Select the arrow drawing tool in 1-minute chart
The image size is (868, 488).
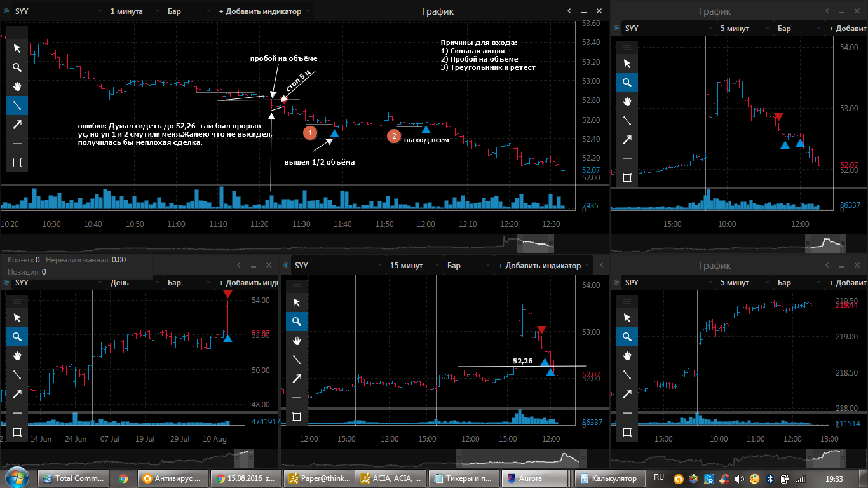(x=17, y=125)
